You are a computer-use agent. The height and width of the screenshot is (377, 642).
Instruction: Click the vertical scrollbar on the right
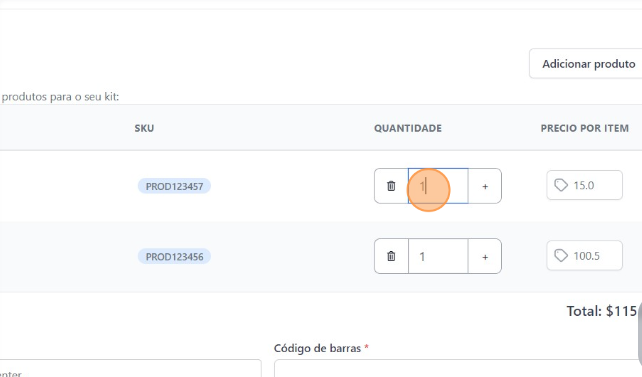click(640, 334)
